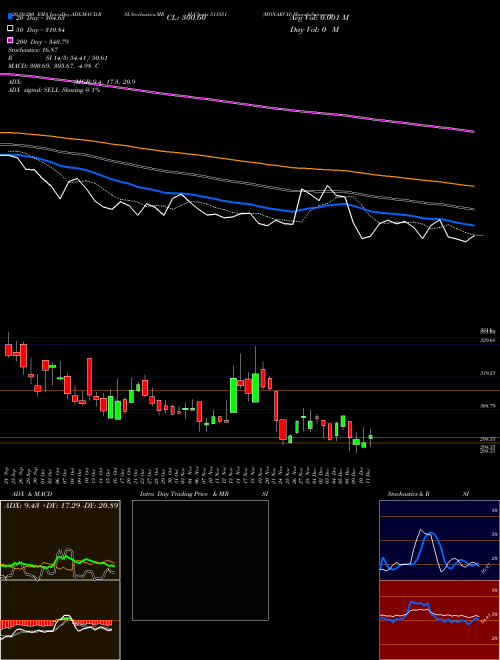Screen dimensions: 500x660
Task: Click the tall green candlestick of mid-November
Action: 234,395
